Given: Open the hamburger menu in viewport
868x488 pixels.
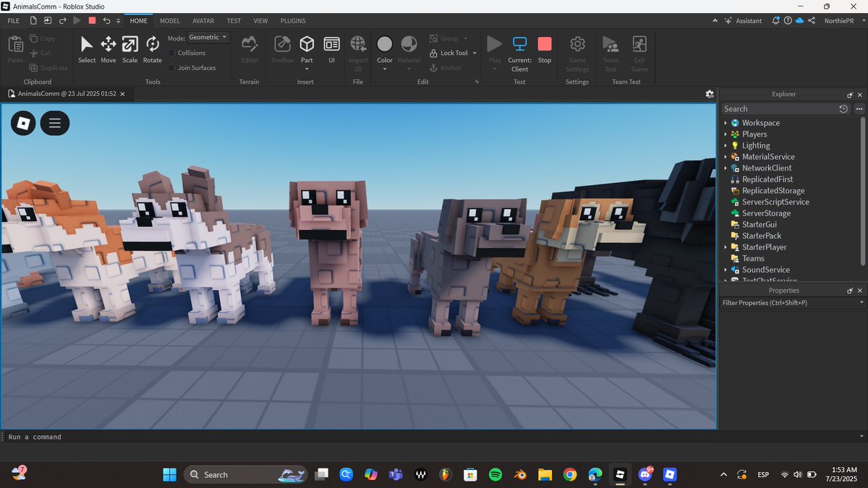Looking at the screenshot, I should coord(55,123).
